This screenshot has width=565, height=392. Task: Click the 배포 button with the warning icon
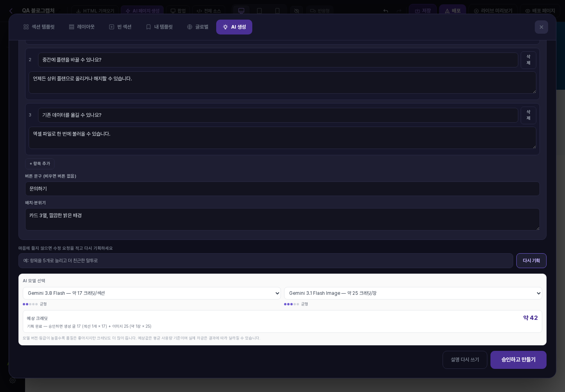click(x=453, y=11)
